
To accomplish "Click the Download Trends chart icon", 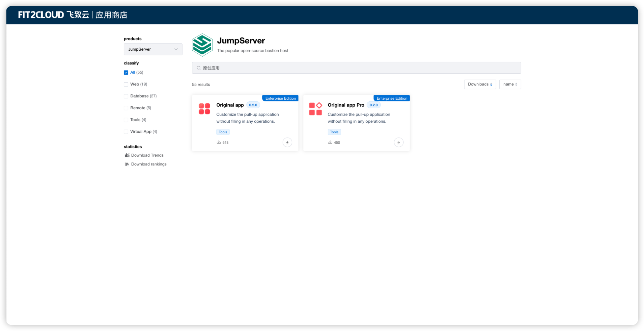I will point(127,155).
